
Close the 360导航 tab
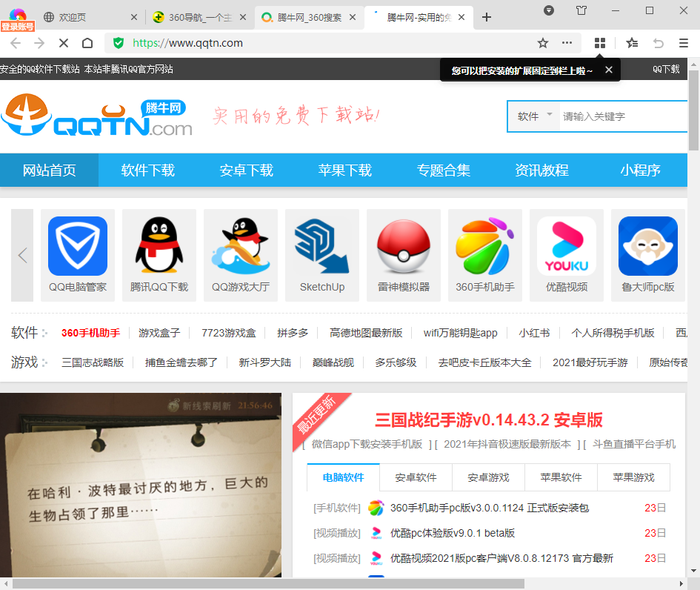pos(243,18)
